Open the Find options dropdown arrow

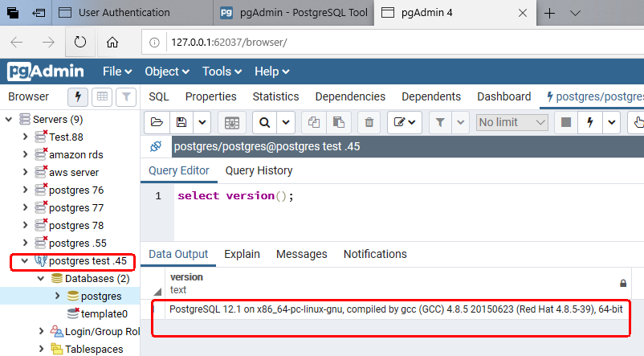[286, 122]
